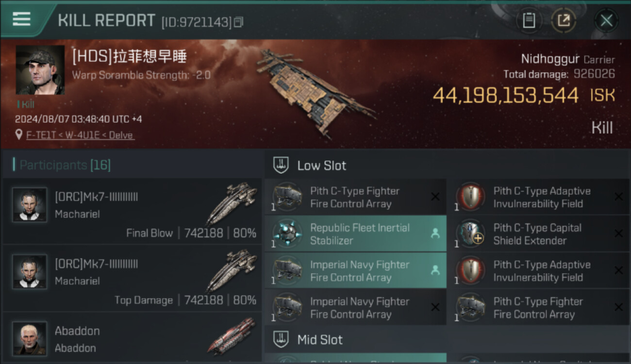The image size is (631, 364).
Task: Open Final Blow Machariel participant entry
Action: [x=132, y=212]
